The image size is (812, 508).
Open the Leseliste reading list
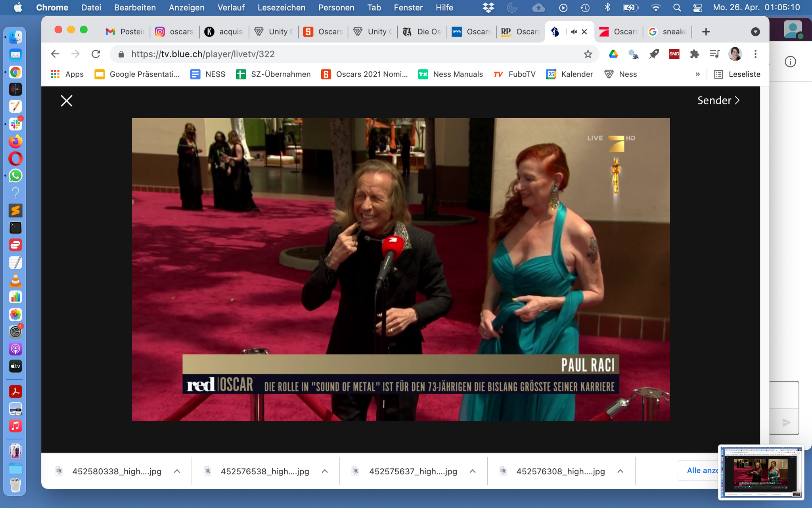pyautogui.click(x=737, y=74)
